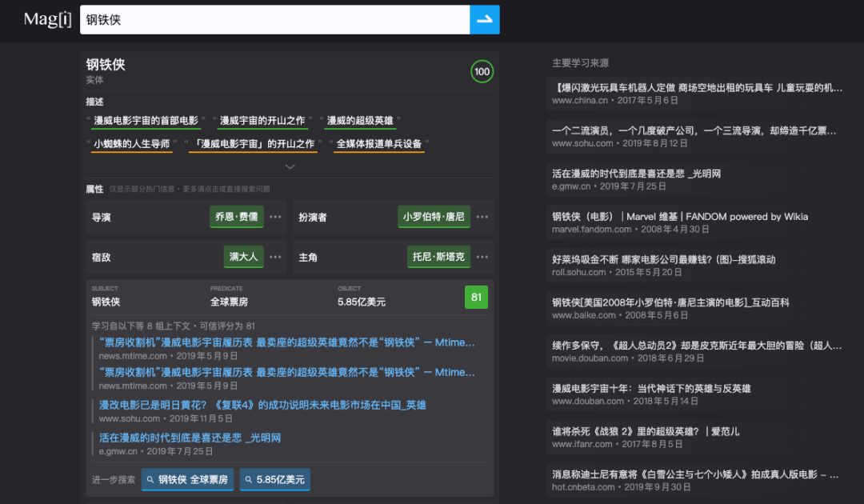Open more options beside 乔恩·费儒
The height and width of the screenshot is (504, 864).
tap(275, 217)
